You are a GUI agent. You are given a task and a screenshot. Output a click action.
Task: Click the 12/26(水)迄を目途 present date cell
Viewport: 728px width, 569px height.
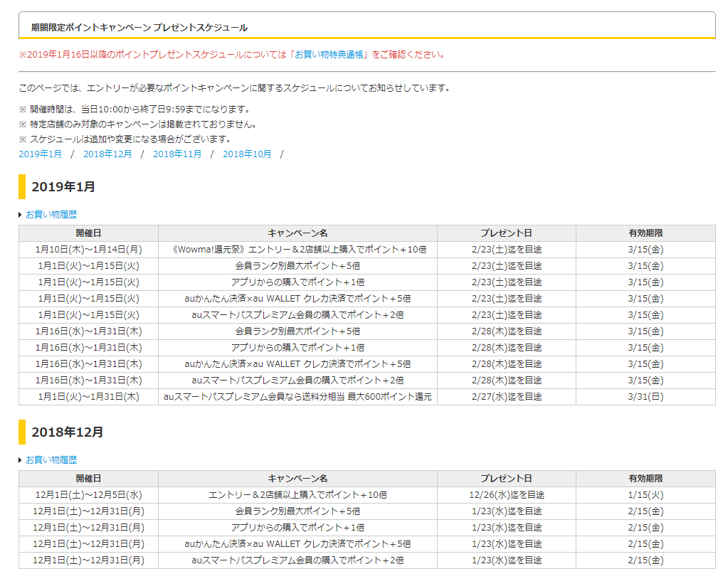pyautogui.click(x=506, y=495)
